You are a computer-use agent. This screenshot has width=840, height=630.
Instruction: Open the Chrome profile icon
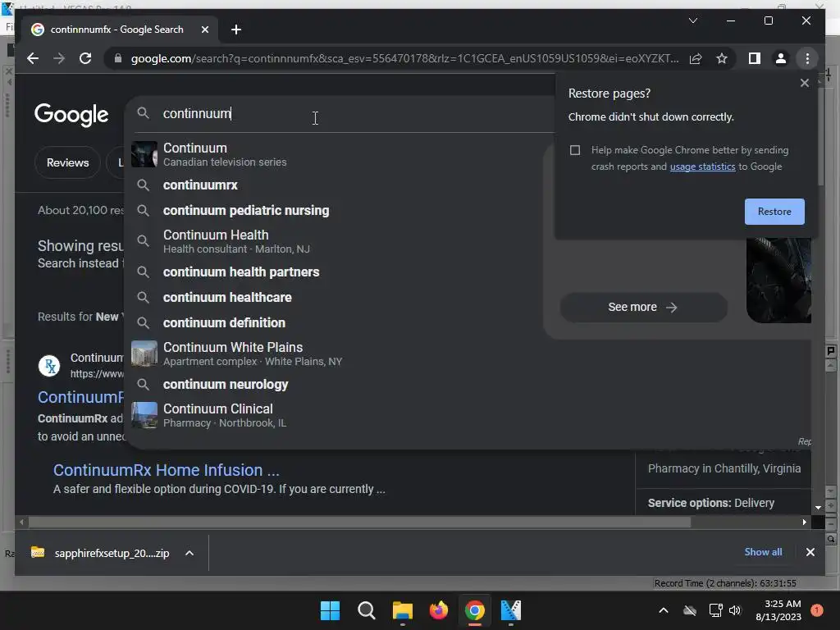click(781, 58)
